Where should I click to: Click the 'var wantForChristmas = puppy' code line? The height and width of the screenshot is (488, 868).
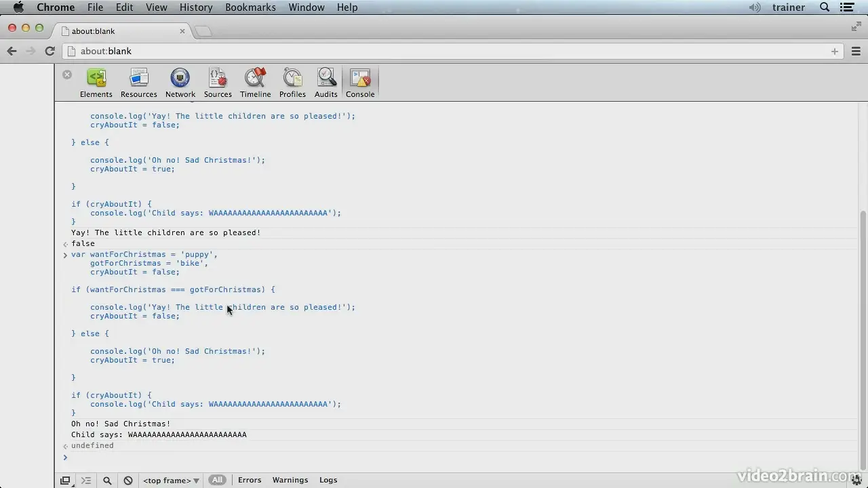(x=144, y=254)
